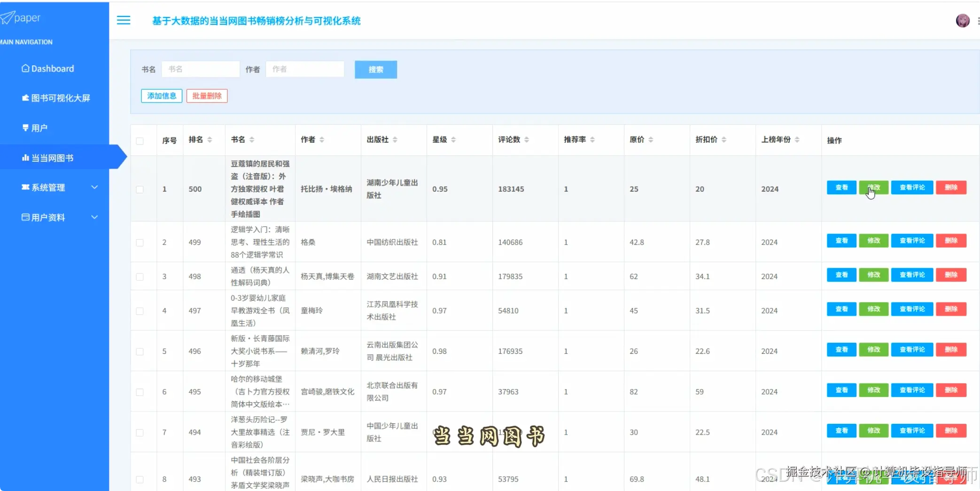
Task: Click 修改 for rank 499 book
Action: coord(874,241)
